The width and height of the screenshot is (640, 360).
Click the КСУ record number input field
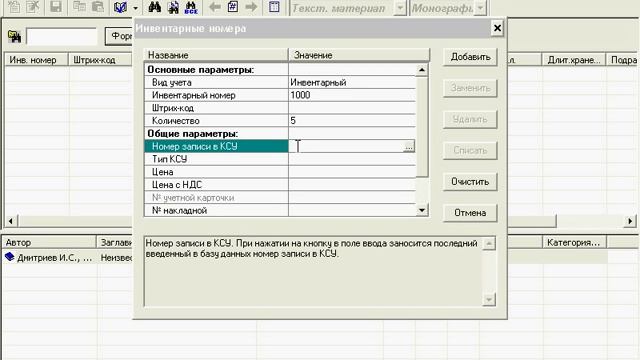point(346,146)
